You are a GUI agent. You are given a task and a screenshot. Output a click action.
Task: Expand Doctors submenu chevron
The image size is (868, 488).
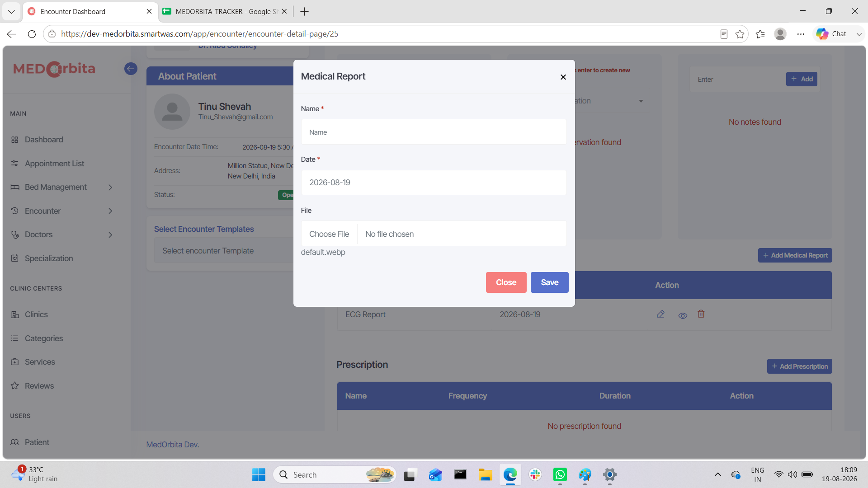point(110,235)
